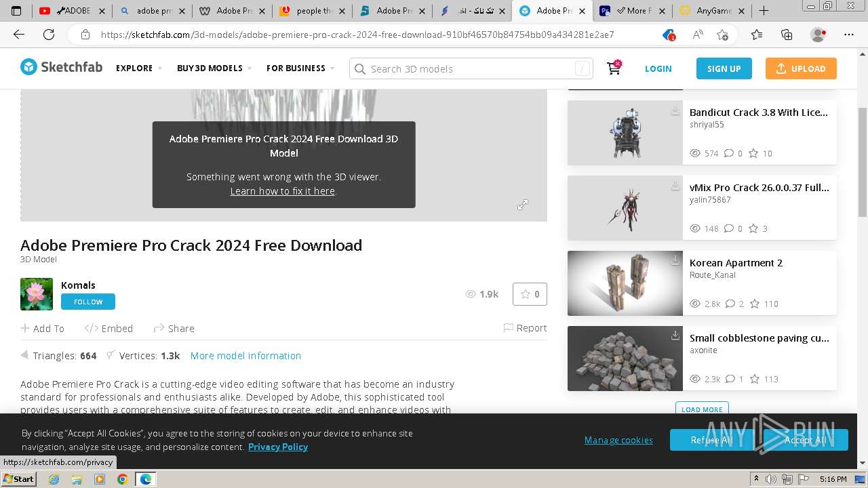Click browser back arrow
868x488 pixels.
(18, 35)
